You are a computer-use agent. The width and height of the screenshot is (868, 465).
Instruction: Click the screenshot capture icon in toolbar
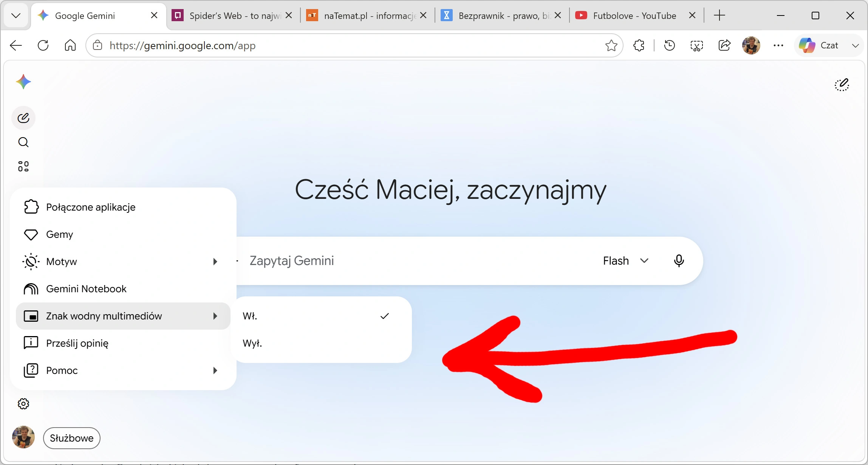point(696,45)
